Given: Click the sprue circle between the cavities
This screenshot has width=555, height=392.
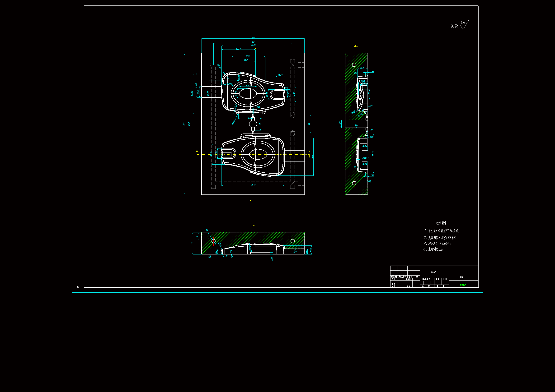Looking at the screenshot, I should click(253, 124).
